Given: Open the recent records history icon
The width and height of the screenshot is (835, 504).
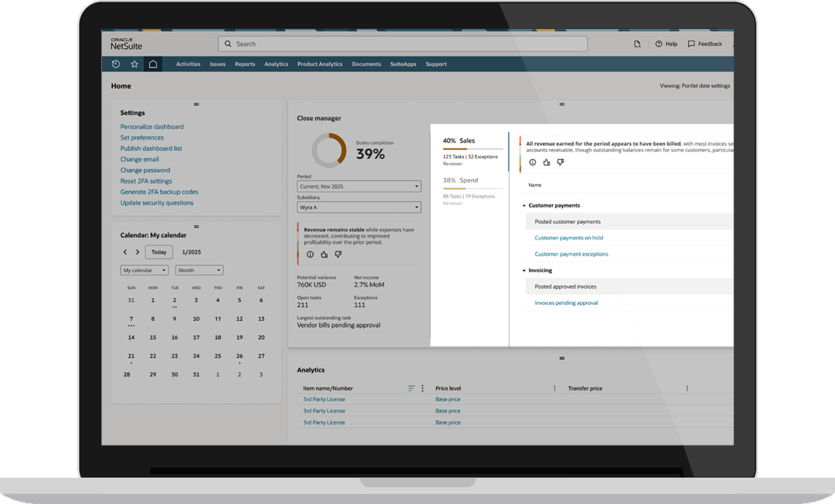Looking at the screenshot, I should pyautogui.click(x=115, y=64).
